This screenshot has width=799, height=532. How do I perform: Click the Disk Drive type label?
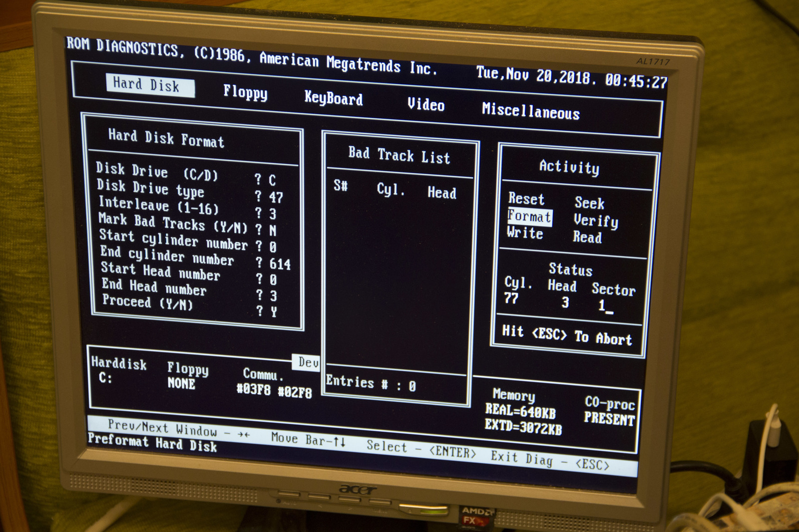(x=150, y=188)
